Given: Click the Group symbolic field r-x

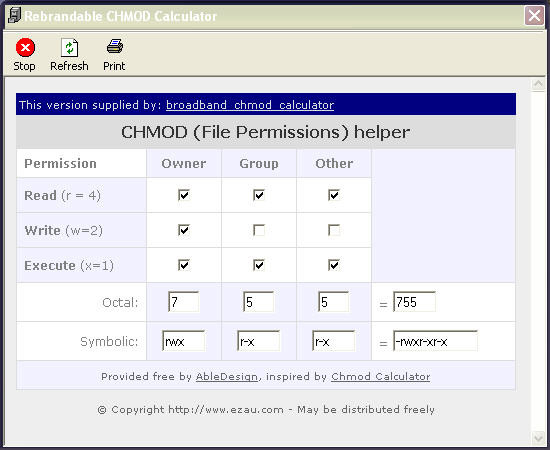Looking at the screenshot, I should pos(259,341).
